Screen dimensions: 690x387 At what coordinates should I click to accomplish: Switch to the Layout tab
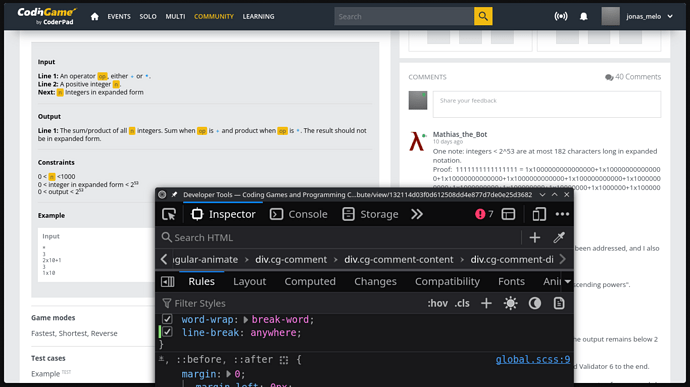click(x=250, y=282)
